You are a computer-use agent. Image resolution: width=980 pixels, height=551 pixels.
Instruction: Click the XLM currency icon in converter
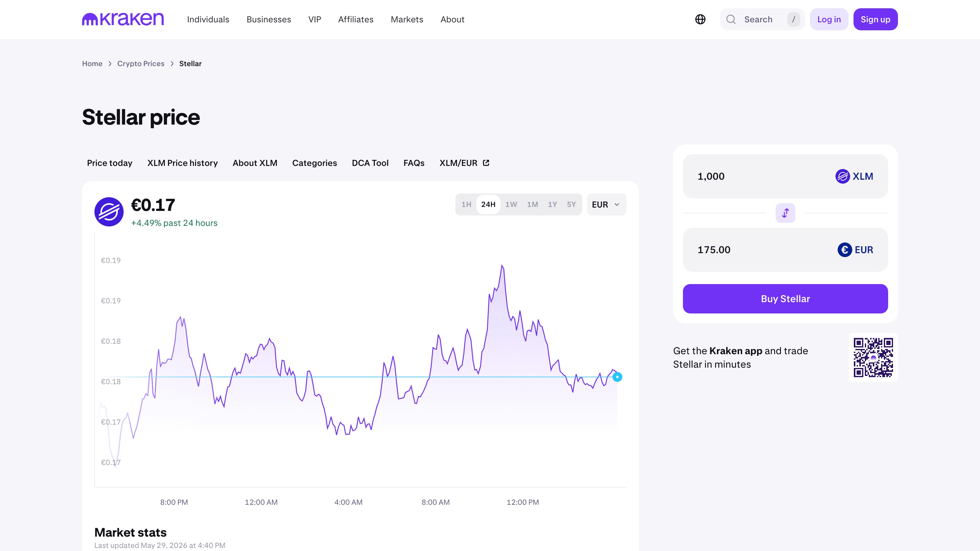842,176
